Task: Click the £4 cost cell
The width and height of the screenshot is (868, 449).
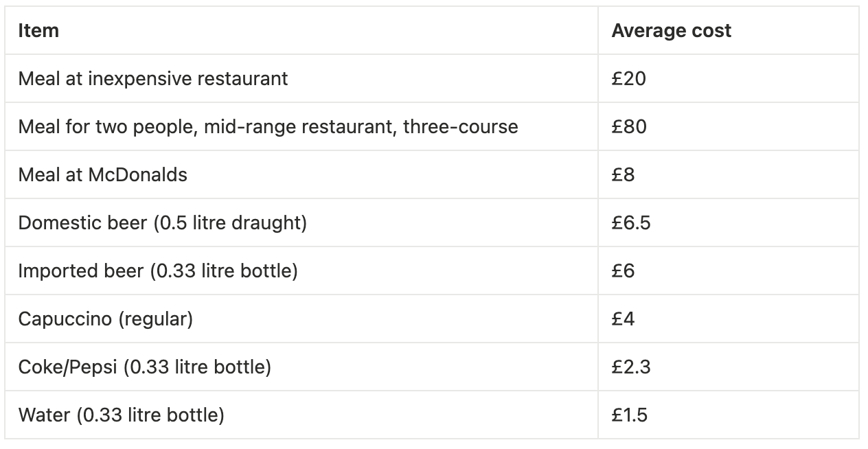Action: [624, 319]
